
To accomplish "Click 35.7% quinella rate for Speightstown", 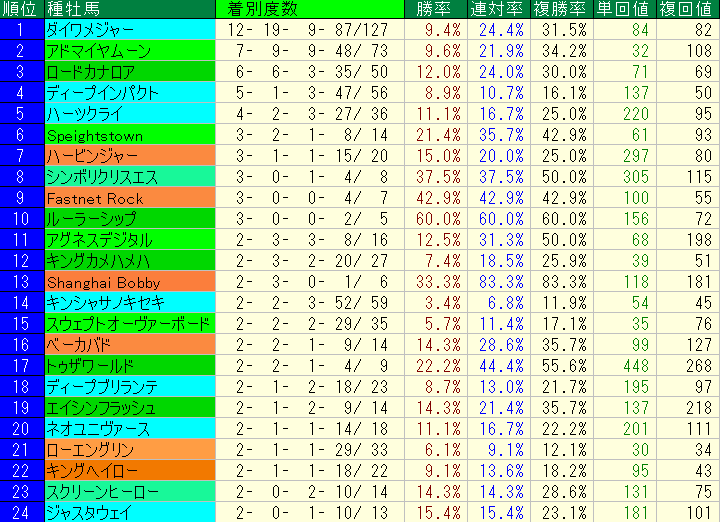I will pyautogui.click(x=501, y=135).
